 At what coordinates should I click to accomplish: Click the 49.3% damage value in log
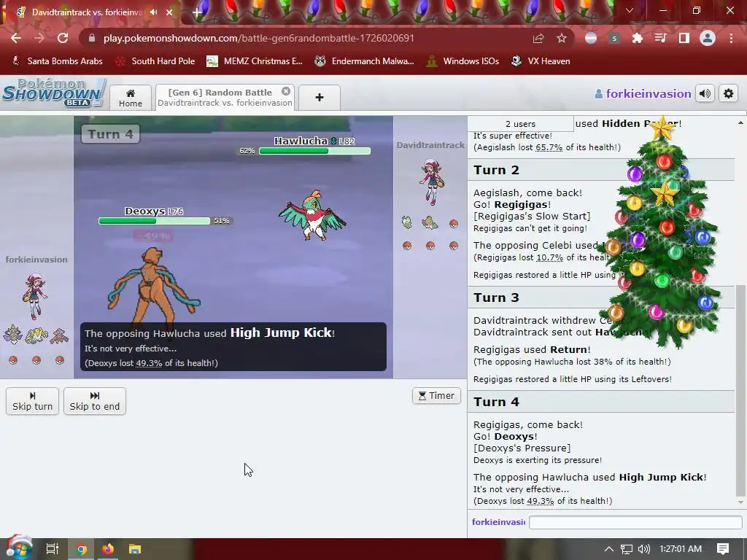pos(541,501)
